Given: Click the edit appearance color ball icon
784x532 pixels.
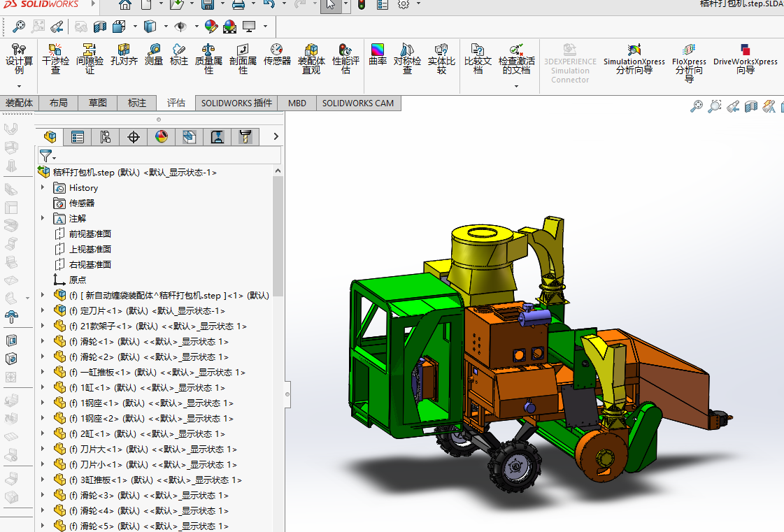Looking at the screenshot, I should coord(211,26).
